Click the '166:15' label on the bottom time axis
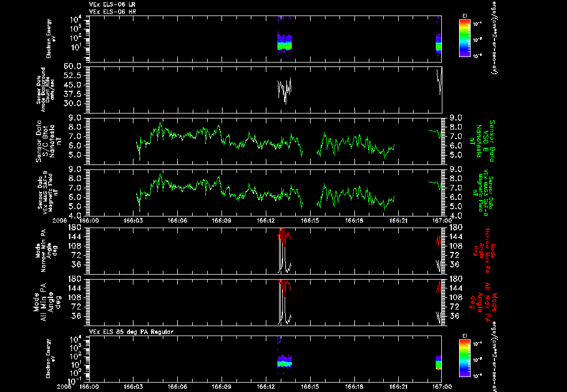Image resolution: width=567 pixels, height=392 pixels. point(310,386)
